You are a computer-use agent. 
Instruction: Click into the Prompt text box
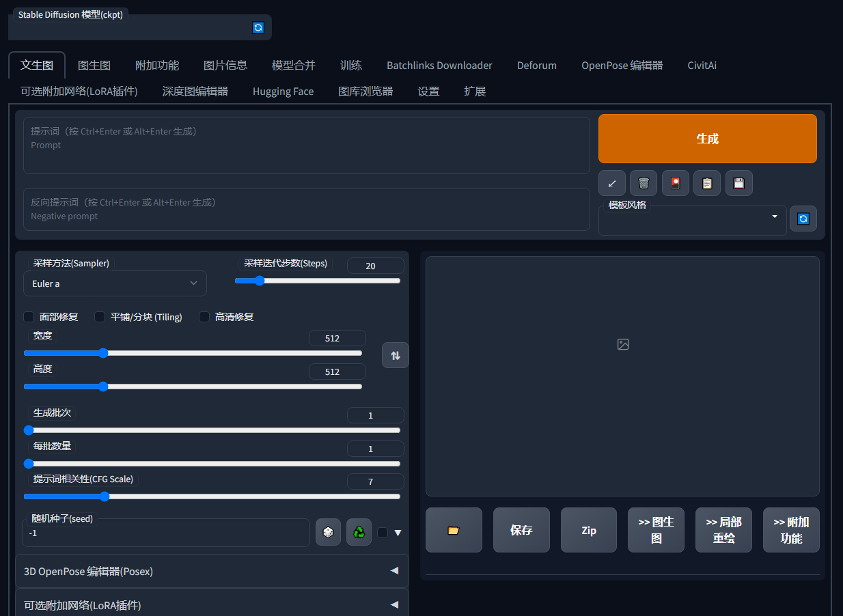[307, 145]
